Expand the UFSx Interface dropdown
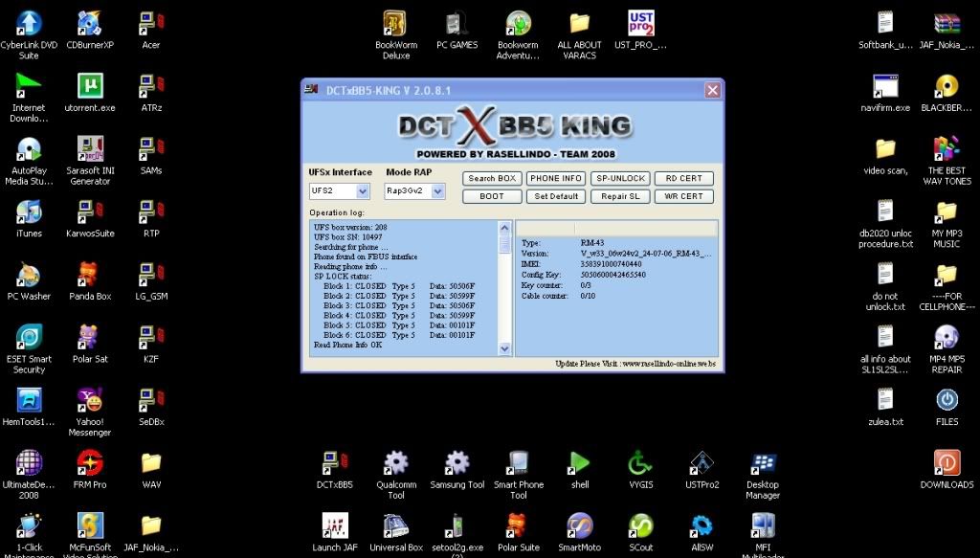The image size is (980, 558). (362, 191)
